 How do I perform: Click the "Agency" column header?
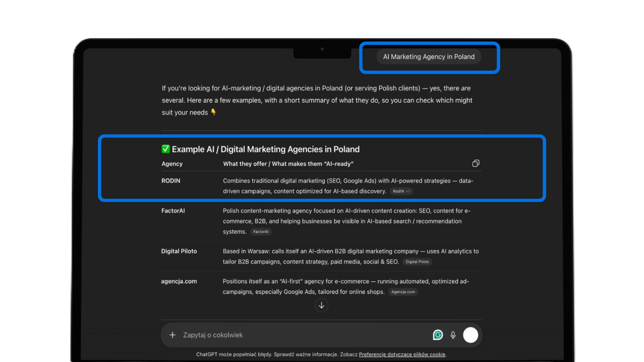tap(172, 164)
